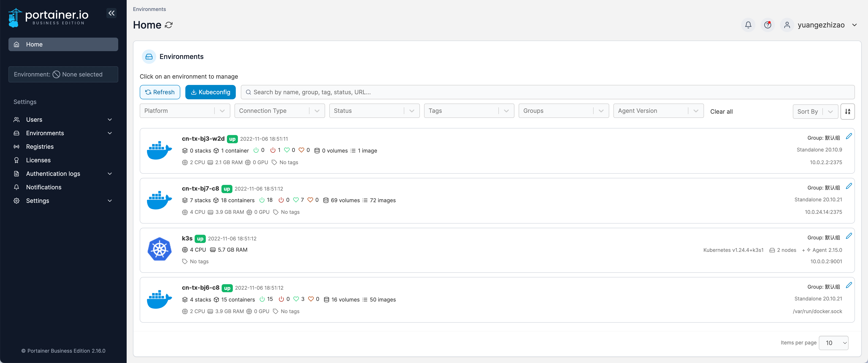
Task: Open environment cn-tx-bj3-w2d
Action: (497, 151)
